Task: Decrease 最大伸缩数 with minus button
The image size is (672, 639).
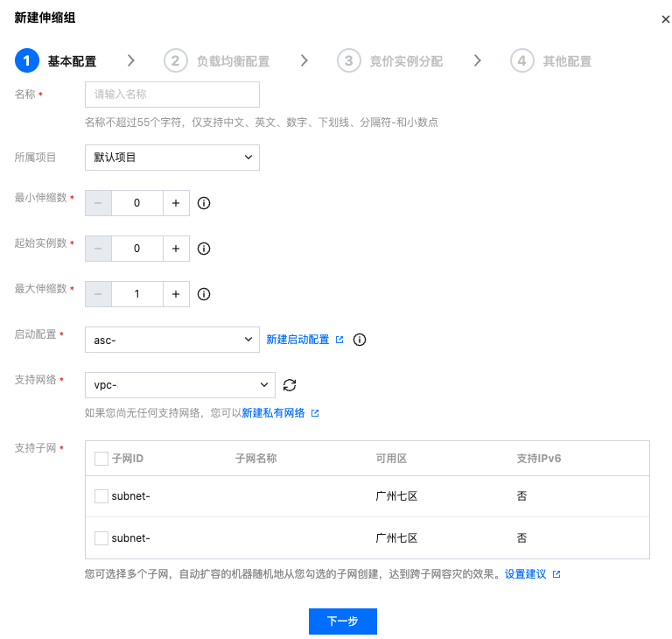Action: click(x=98, y=294)
